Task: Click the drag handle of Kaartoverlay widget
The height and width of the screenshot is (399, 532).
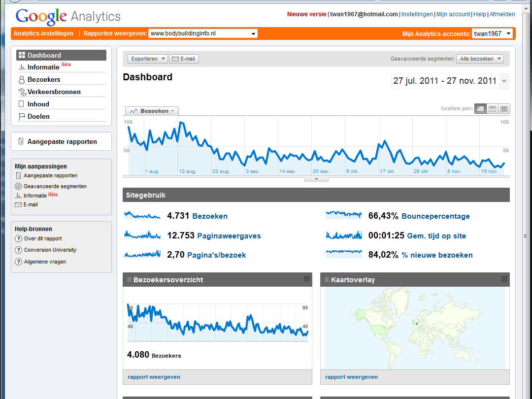Action: pyautogui.click(x=327, y=280)
